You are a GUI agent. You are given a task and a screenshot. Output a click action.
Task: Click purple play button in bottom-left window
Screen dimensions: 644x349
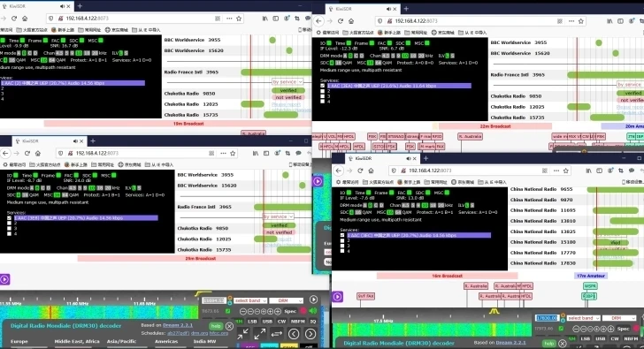4,280
